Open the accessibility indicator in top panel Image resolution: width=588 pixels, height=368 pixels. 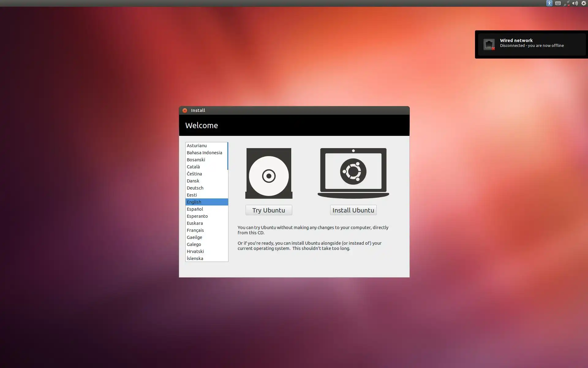tap(549, 3)
